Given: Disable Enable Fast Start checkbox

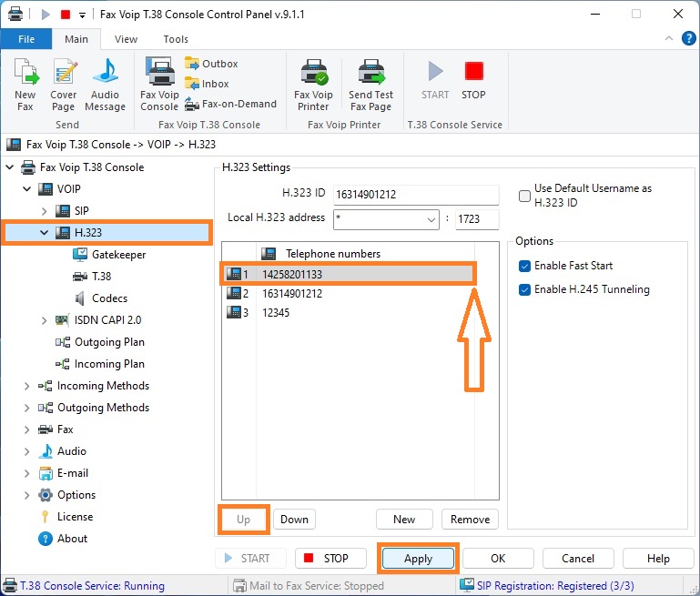Looking at the screenshot, I should tap(525, 266).
